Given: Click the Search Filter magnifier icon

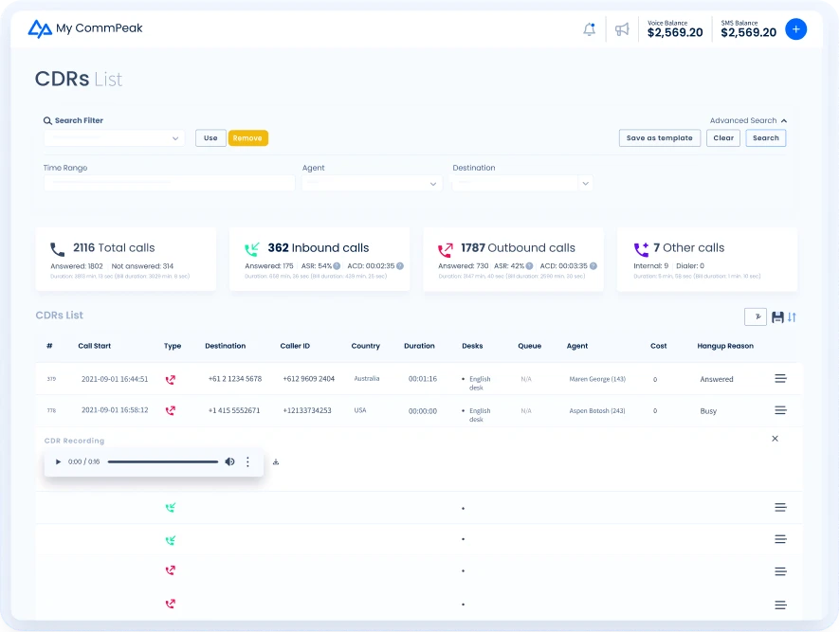Looking at the screenshot, I should coord(47,121).
